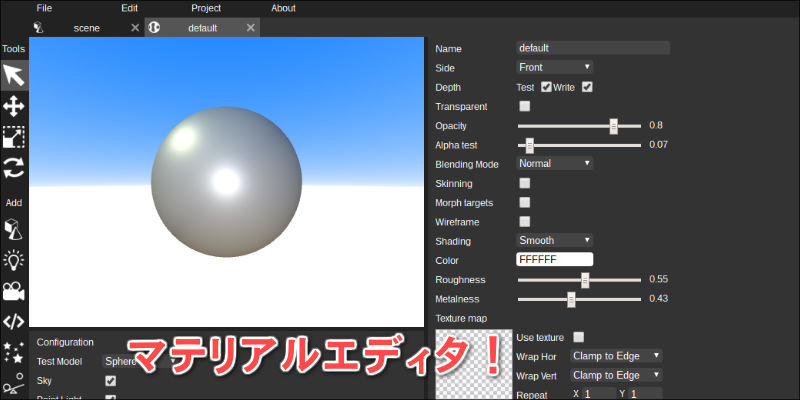800x400 pixels.
Task: Click the Metalness value 0.43
Action: click(x=658, y=298)
